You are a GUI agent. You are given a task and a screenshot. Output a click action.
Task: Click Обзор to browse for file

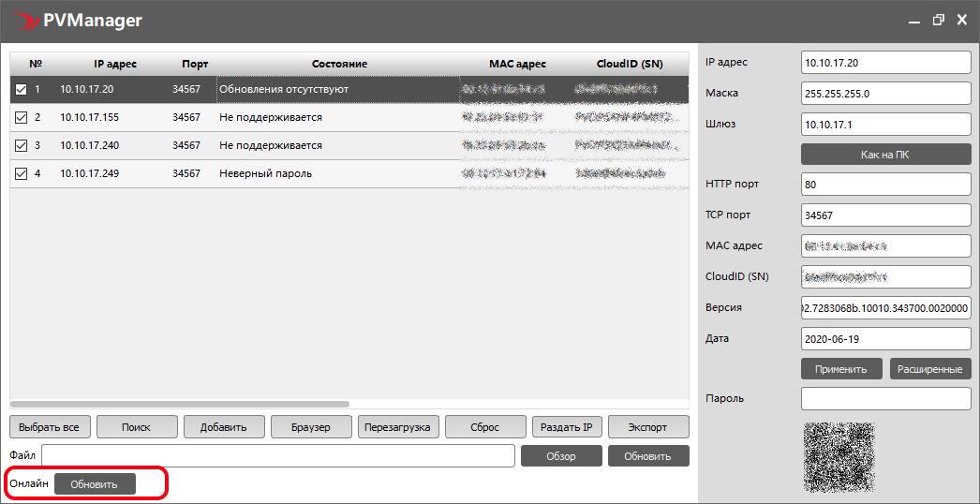point(561,456)
